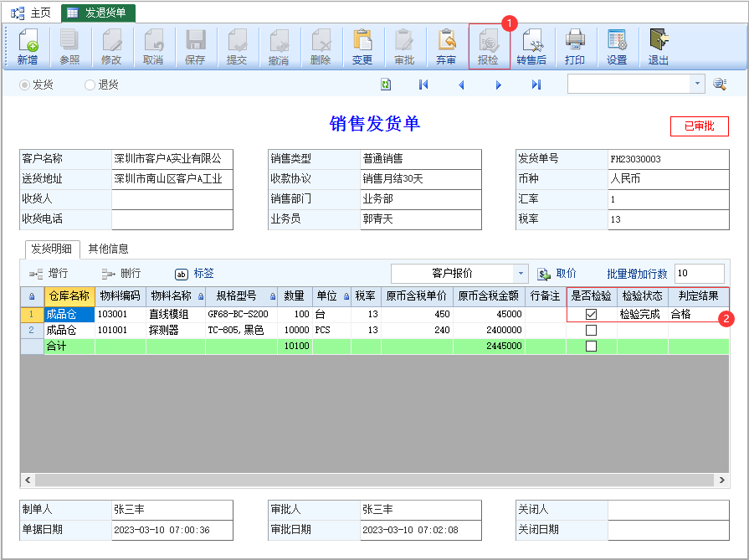The width and height of the screenshot is (749, 560).
Task: Click the 弃审 unapprove icon
Action: [x=446, y=47]
